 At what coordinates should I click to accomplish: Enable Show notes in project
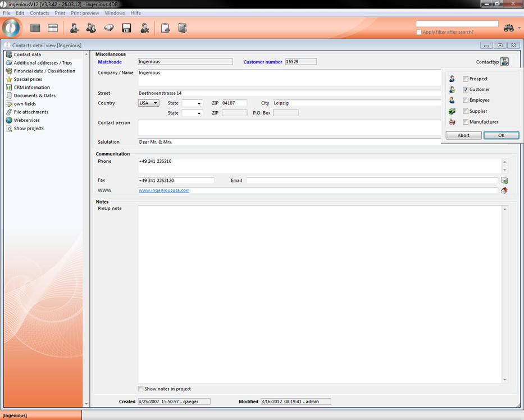click(141, 389)
